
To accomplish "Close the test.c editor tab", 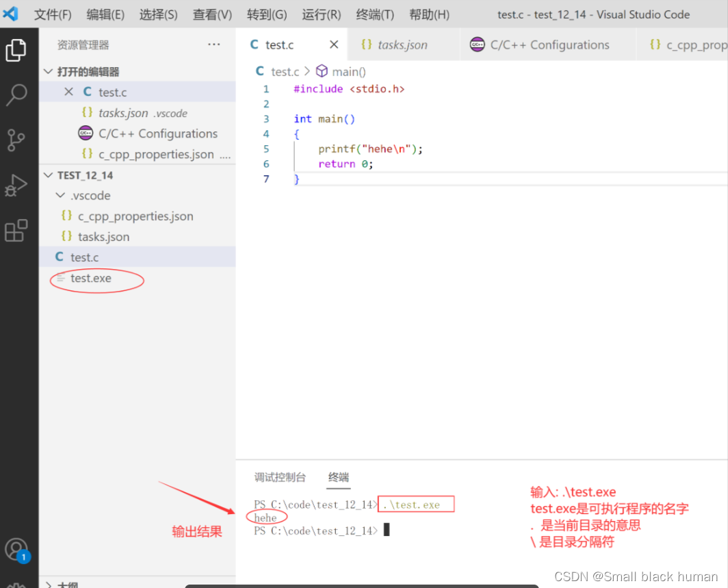I will 334,45.
